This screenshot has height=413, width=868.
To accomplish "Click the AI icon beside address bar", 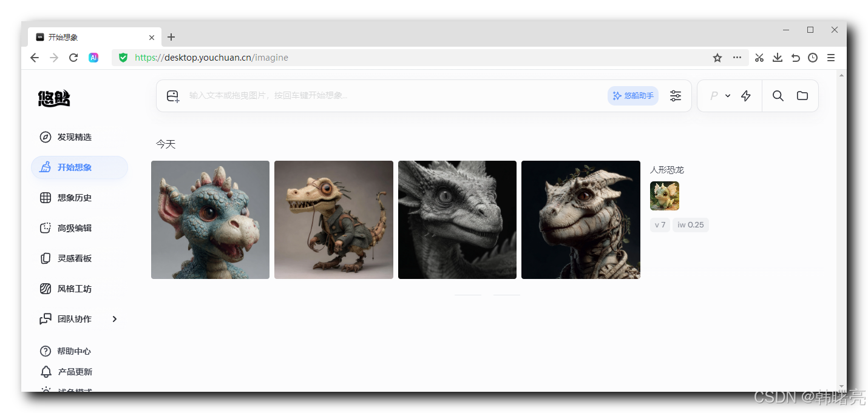I will pos(93,58).
